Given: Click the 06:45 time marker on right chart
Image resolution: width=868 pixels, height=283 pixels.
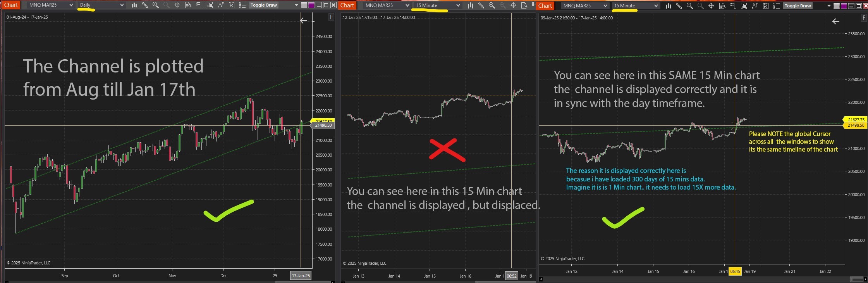Looking at the screenshot, I should pos(735,271).
